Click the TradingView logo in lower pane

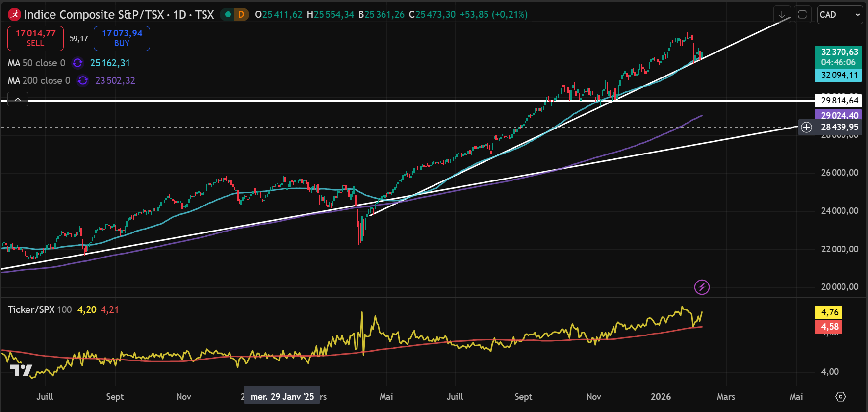coord(22,370)
